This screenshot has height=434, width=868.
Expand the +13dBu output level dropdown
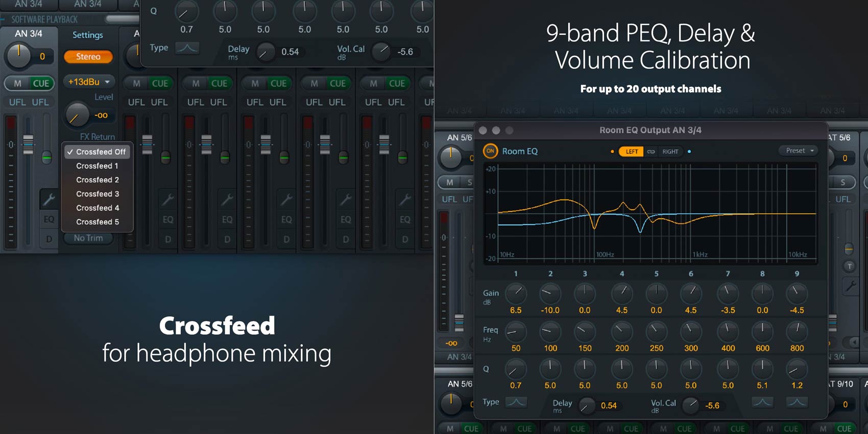pyautogui.click(x=89, y=82)
